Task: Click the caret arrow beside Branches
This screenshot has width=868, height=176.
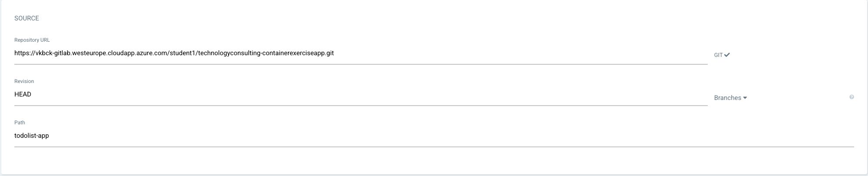Action: click(x=745, y=98)
